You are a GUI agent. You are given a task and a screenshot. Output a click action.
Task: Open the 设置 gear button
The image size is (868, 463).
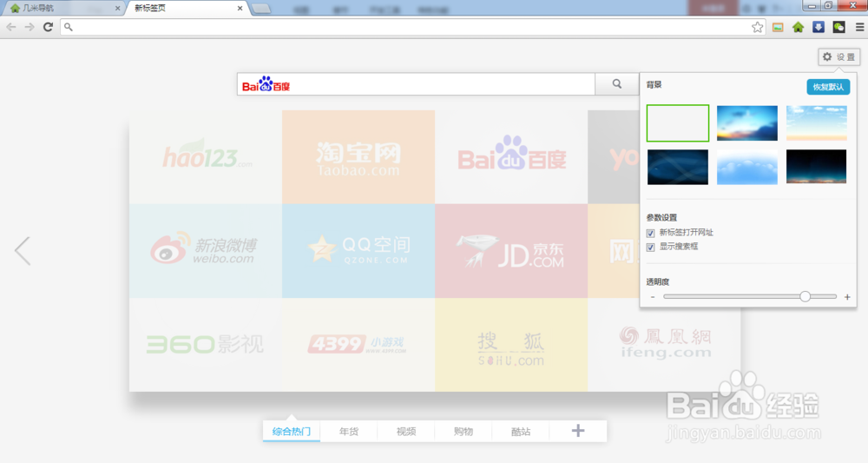838,57
